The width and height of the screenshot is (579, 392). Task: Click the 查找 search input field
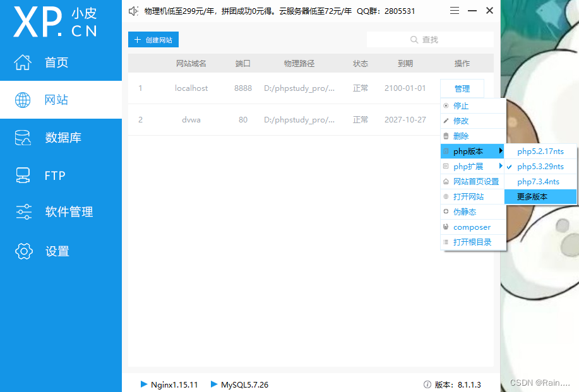[432, 39]
